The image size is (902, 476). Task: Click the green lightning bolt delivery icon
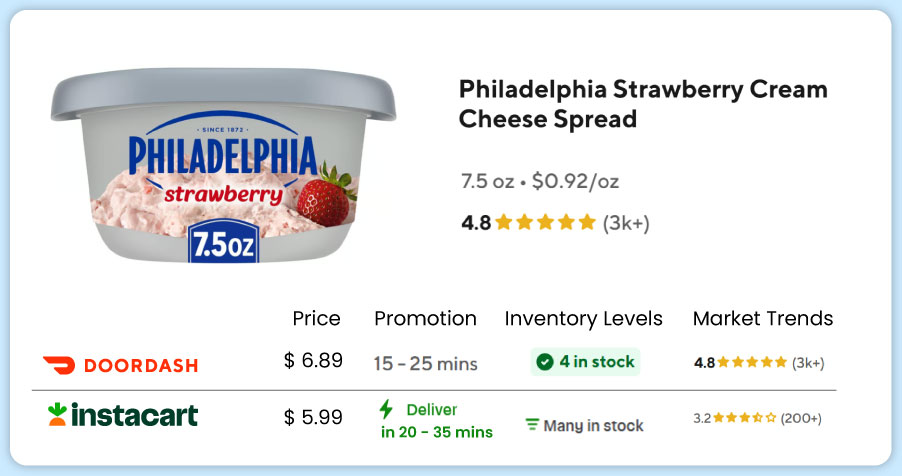coord(386,409)
